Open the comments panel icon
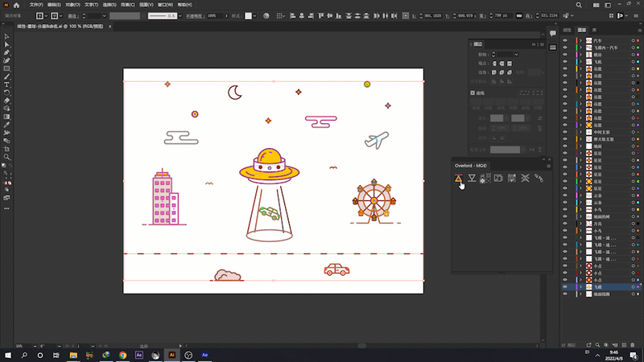644x362 pixels. (x=553, y=34)
